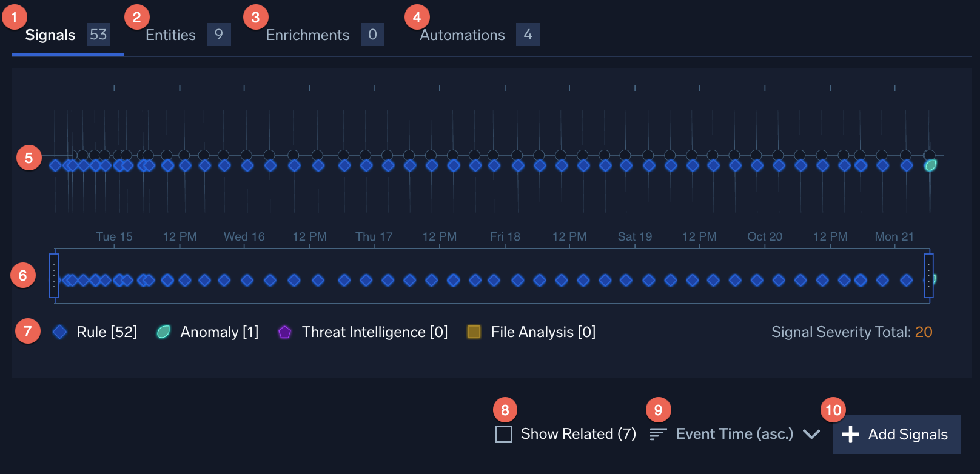This screenshot has height=474, width=980.
Task: Click the purple Threat Intelligence pentagon icon
Action: click(x=284, y=332)
